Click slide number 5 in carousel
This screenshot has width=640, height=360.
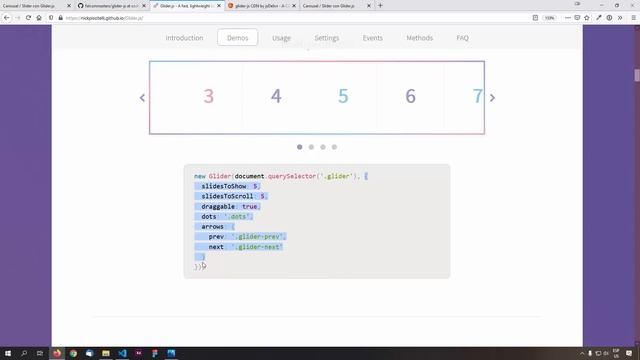point(343,96)
